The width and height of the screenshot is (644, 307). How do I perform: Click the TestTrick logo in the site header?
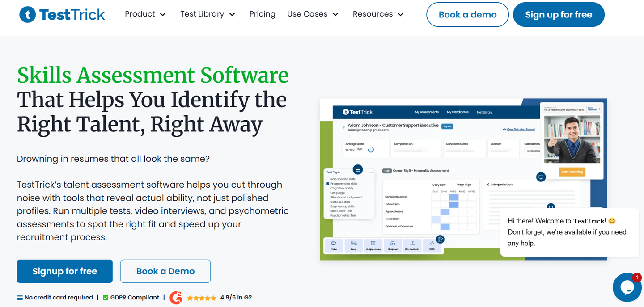(62, 14)
